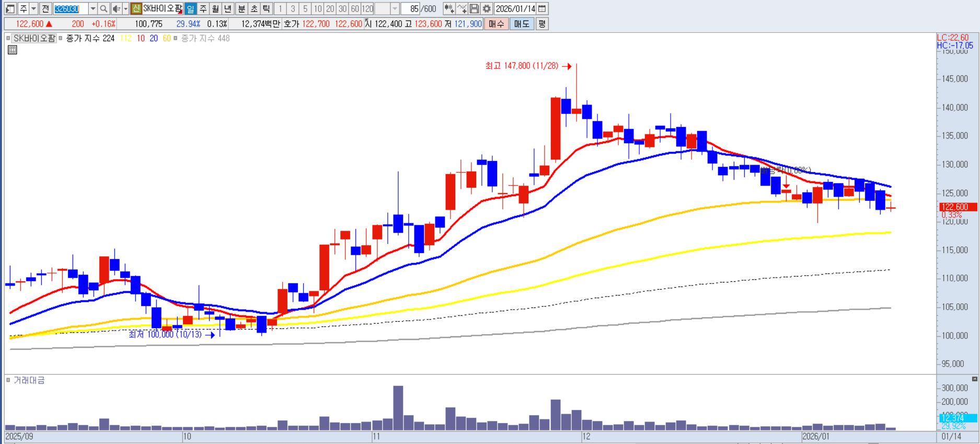Viewport: 980px width, 444px height.
Task: Toggle the 일 (daily) period button
Action: (190, 9)
